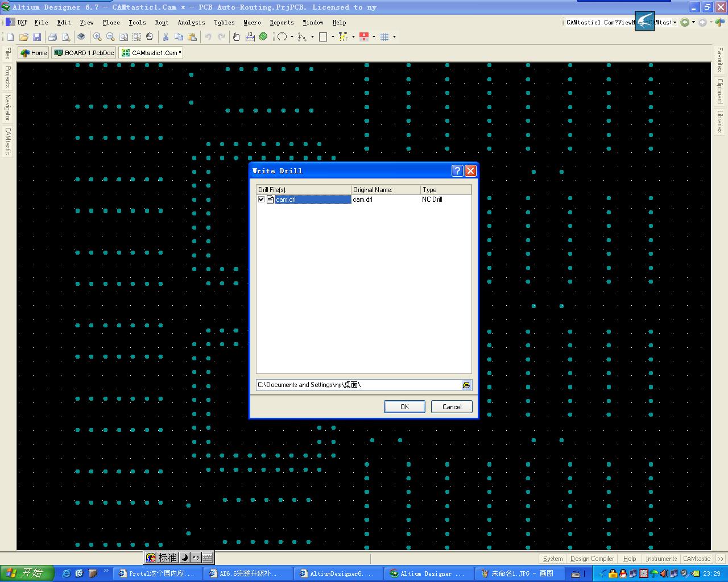Viewport: 728px width, 582px height.
Task: Copy selection with the copy icon
Action: (179, 37)
